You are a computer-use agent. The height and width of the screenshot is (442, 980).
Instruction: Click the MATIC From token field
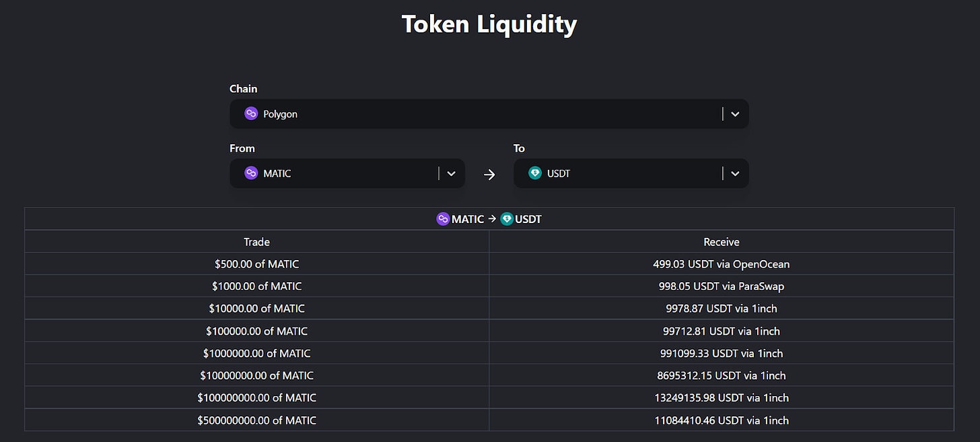337,173
